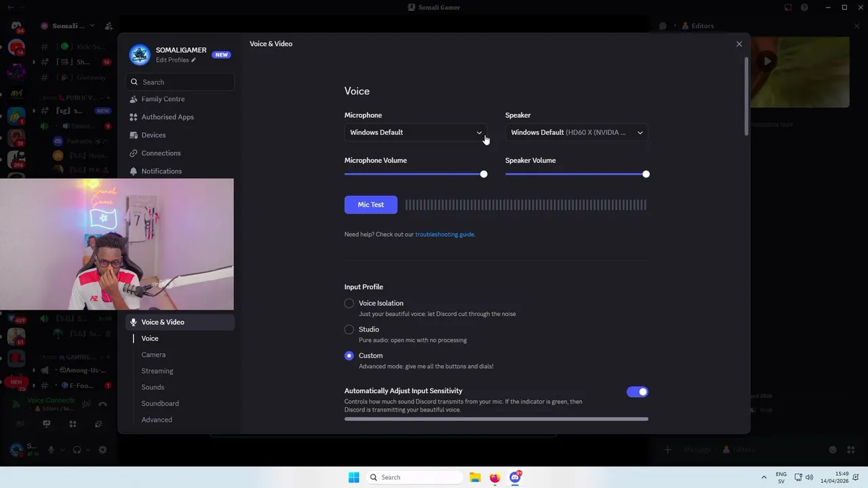Click the Authorised Apps icon

pos(134,117)
